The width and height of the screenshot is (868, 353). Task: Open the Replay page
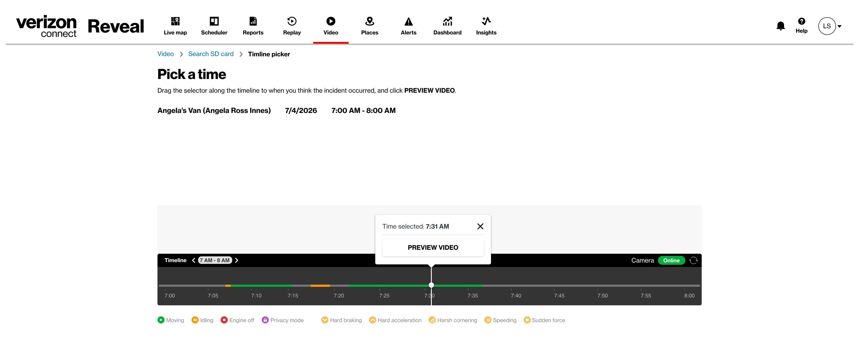coord(292,26)
